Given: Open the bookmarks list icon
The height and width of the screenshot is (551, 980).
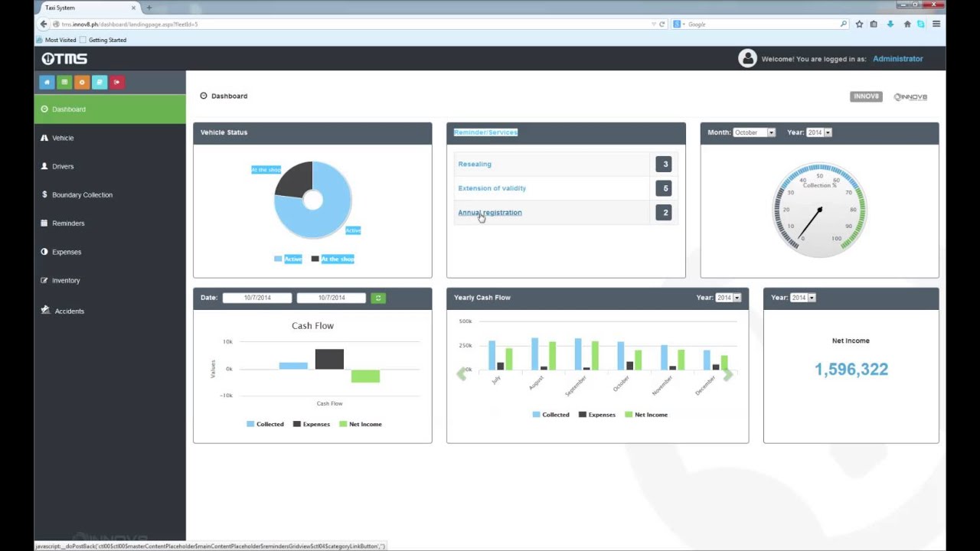Looking at the screenshot, I should (874, 24).
